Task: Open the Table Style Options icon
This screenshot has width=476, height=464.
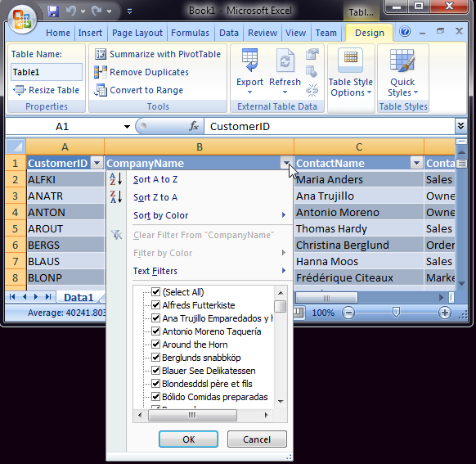Action: pos(350,60)
